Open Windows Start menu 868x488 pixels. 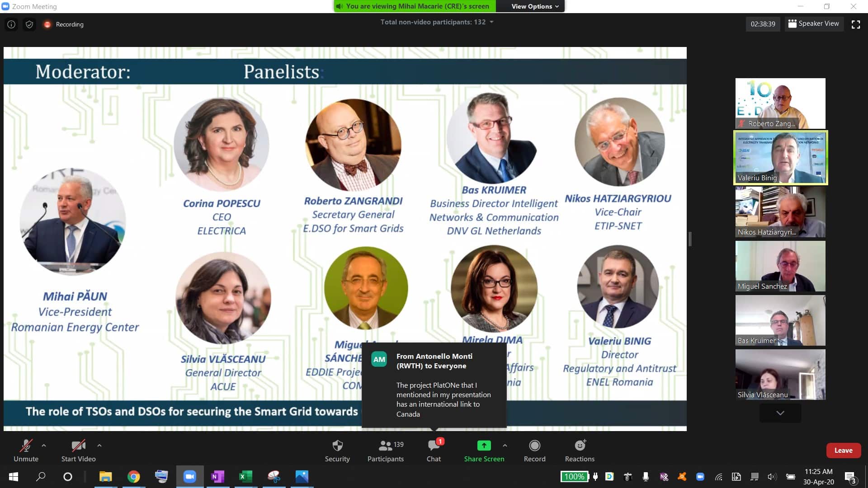pos(14,477)
